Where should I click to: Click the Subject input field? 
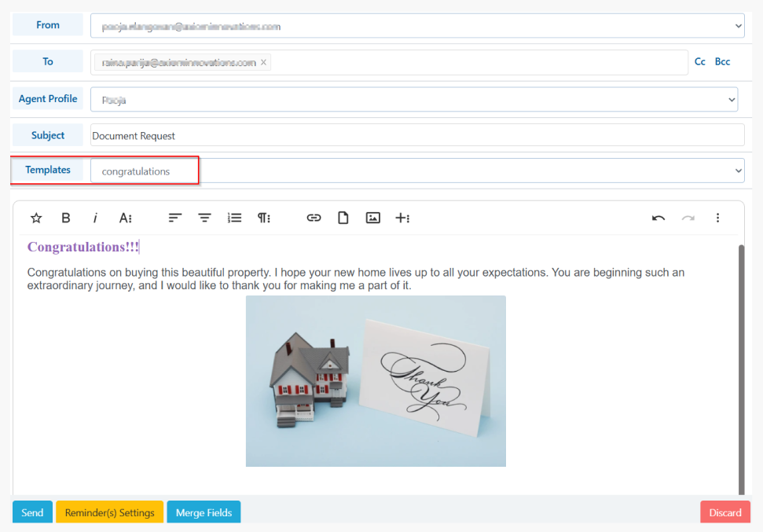416,135
